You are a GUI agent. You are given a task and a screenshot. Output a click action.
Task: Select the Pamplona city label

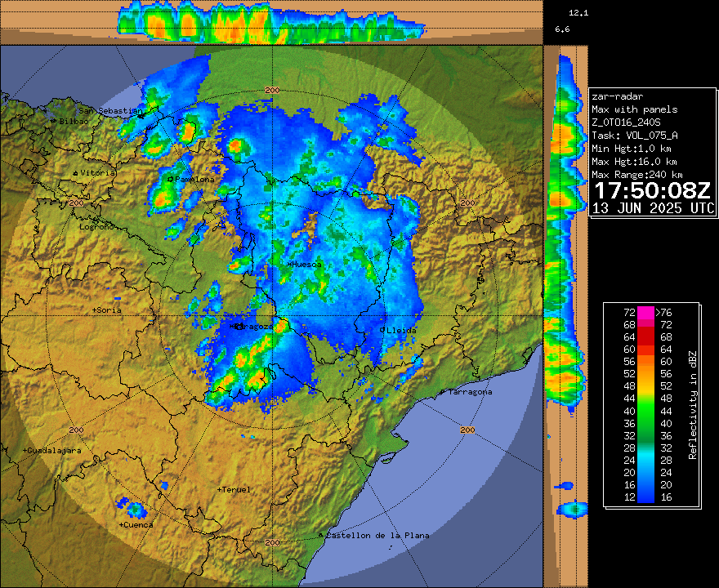coord(195,179)
